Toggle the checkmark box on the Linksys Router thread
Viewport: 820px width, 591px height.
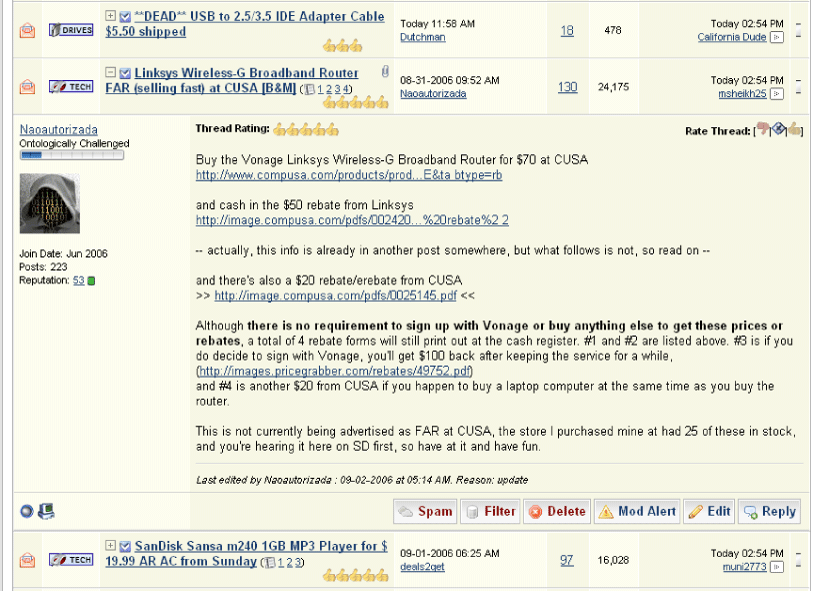125,73
